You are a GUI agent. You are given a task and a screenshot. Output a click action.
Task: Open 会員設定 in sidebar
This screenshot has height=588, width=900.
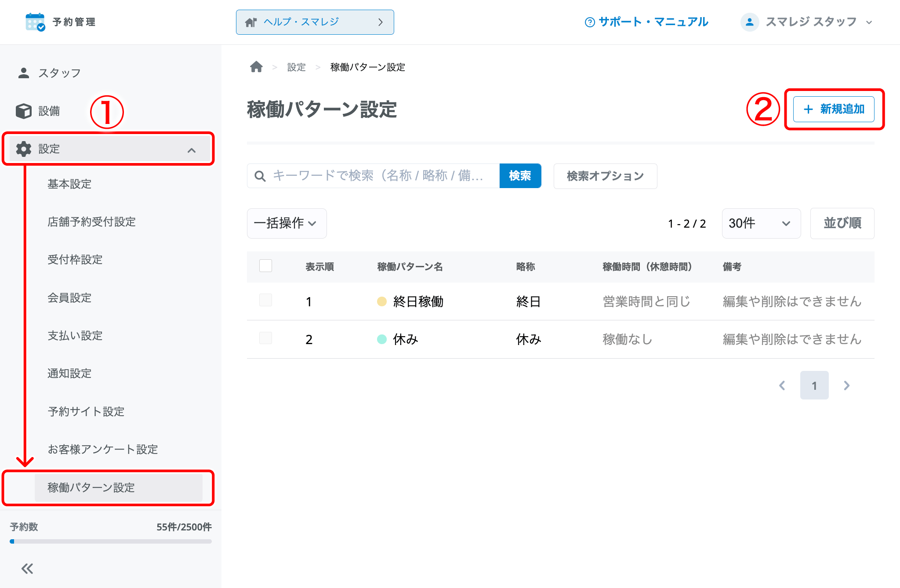pos(69,298)
